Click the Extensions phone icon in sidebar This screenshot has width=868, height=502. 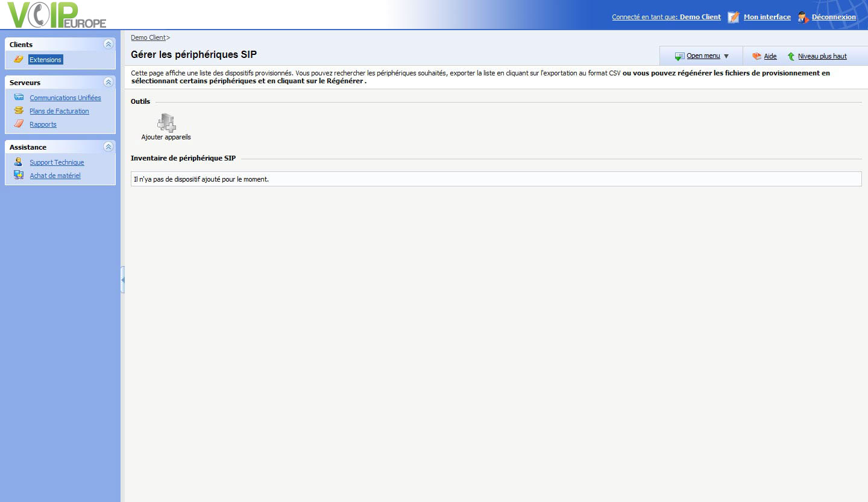(19, 59)
